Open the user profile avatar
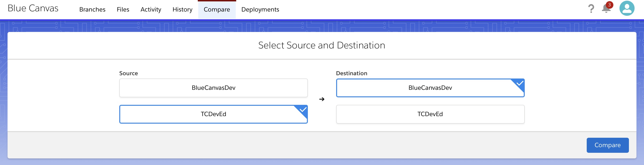 (627, 8)
